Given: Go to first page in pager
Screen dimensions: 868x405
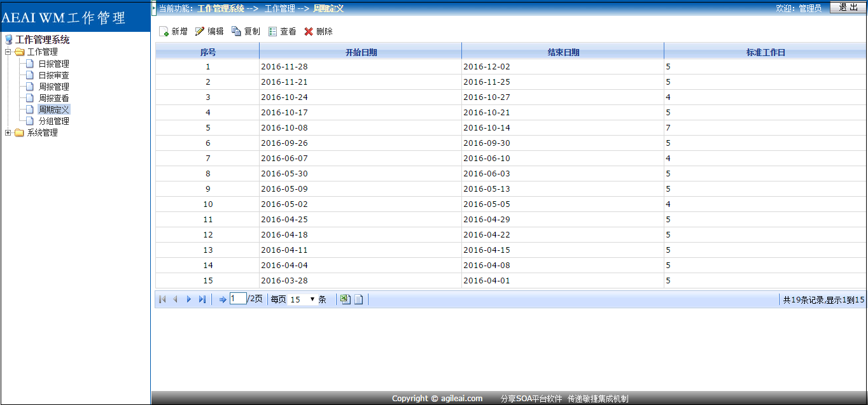Looking at the screenshot, I should coord(162,299).
